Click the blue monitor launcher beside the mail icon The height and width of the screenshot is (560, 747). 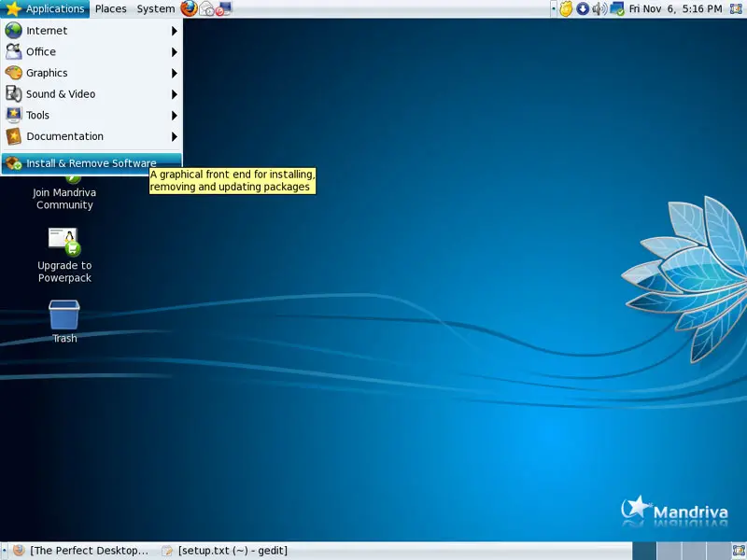pos(223,8)
